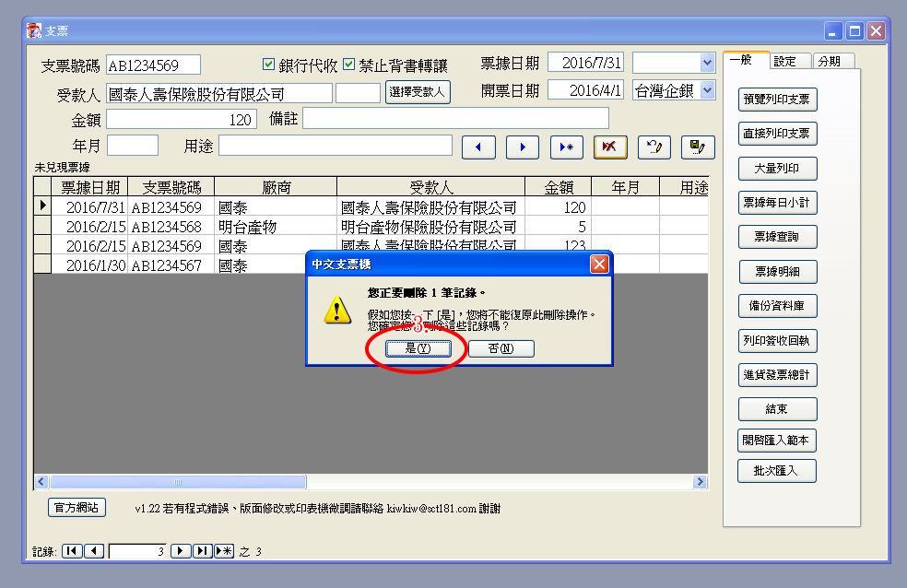Add new record with arrow-asterisk button
The image size is (907, 588).
click(566, 147)
